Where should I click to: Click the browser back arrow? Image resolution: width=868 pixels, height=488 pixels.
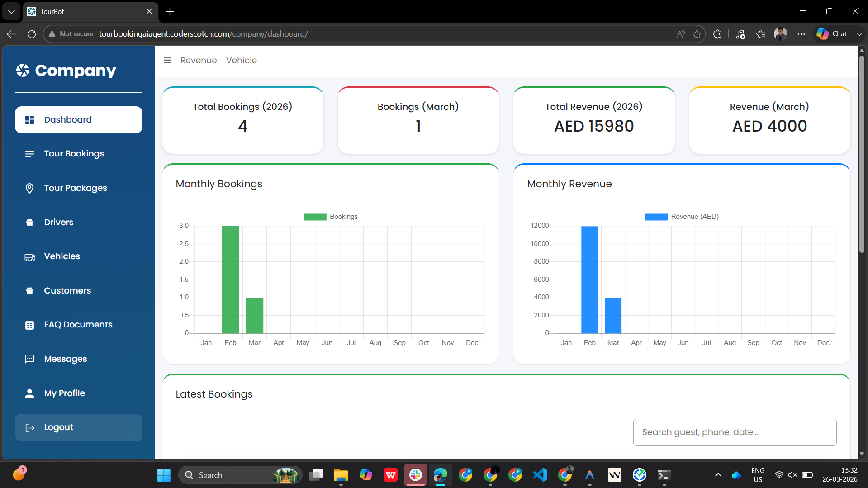pyautogui.click(x=12, y=34)
